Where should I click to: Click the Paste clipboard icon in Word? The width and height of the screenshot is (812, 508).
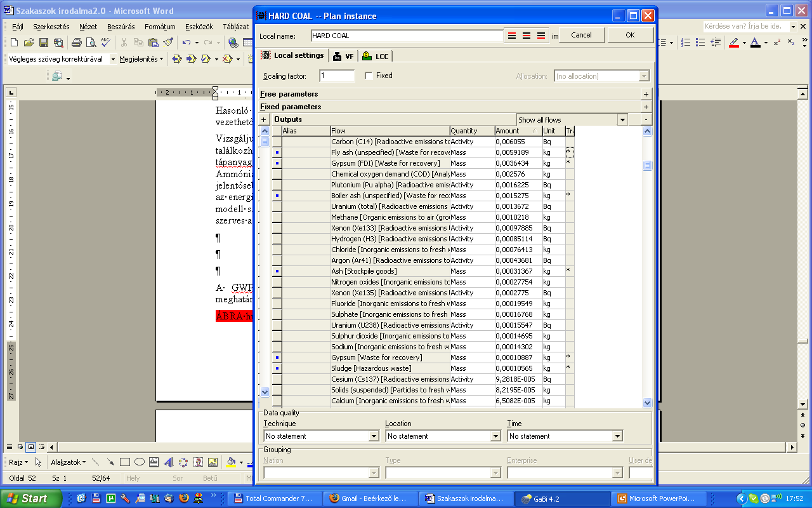coord(153,43)
